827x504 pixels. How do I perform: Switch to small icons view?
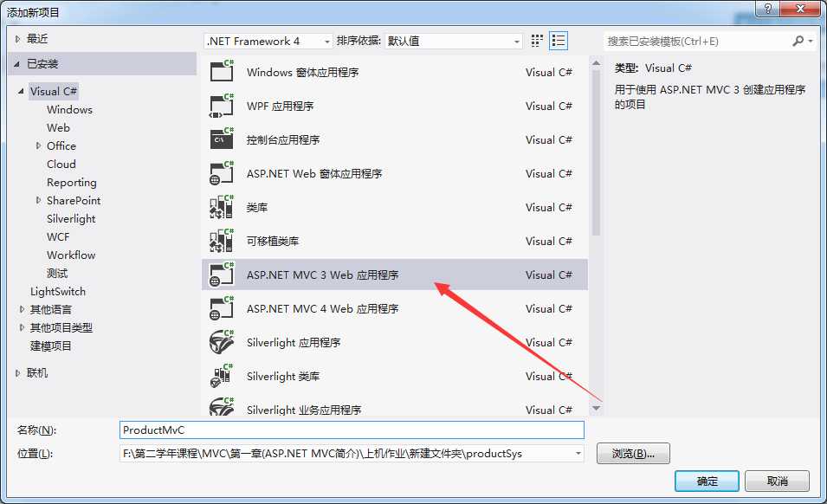pos(537,41)
